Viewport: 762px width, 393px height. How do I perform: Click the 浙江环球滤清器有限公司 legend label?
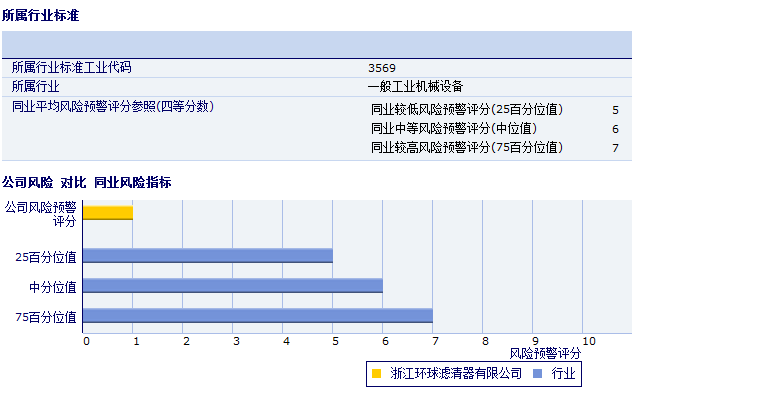point(456,374)
